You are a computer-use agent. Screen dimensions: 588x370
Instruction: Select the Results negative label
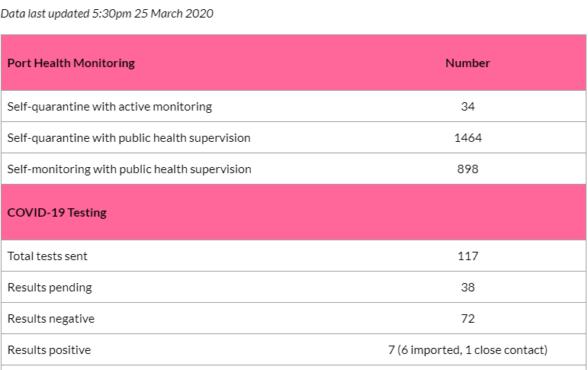click(51, 319)
